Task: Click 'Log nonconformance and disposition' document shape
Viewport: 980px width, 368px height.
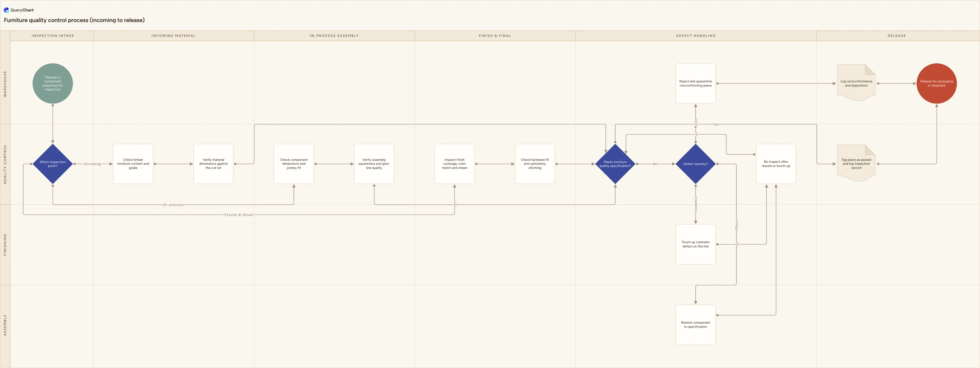Action: click(856, 82)
